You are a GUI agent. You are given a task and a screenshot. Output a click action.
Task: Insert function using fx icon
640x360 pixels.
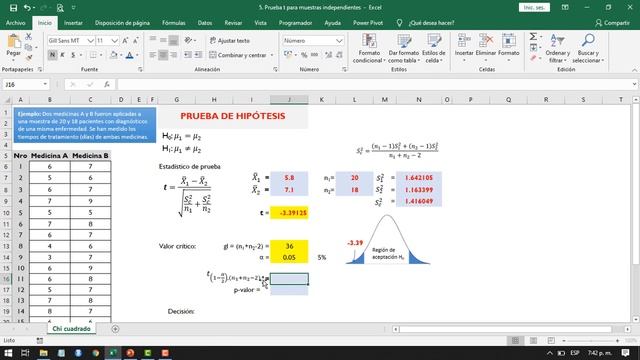click(x=107, y=84)
